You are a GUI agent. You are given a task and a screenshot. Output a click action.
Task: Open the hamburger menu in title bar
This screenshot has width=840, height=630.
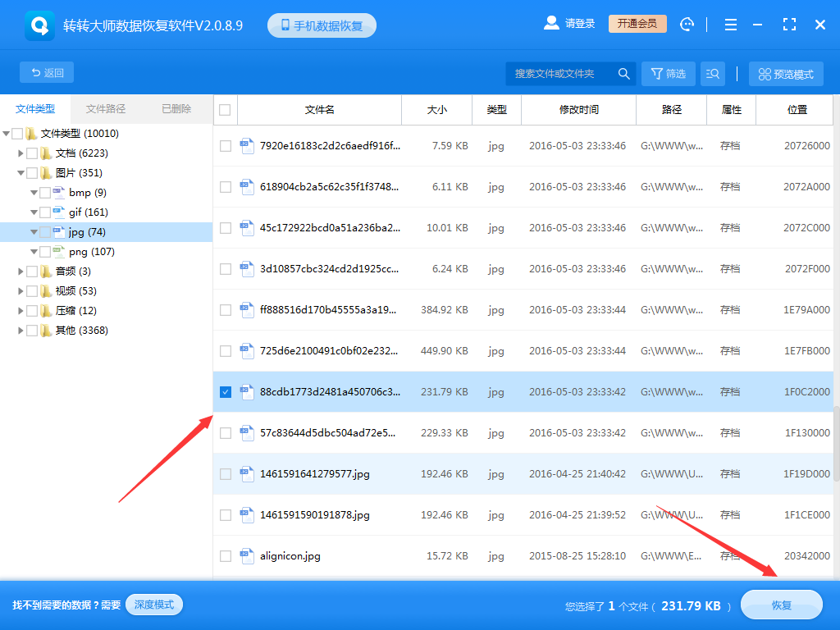[x=730, y=25]
